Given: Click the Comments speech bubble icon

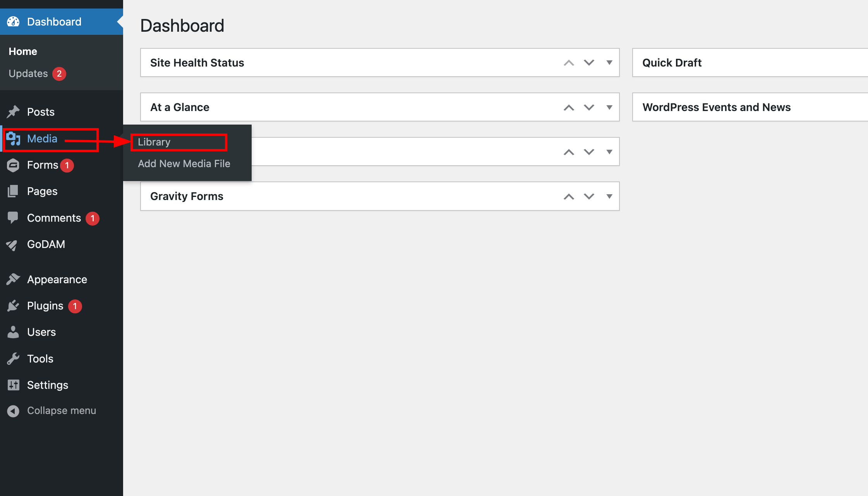Looking at the screenshot, I should (x=13, y=217).
